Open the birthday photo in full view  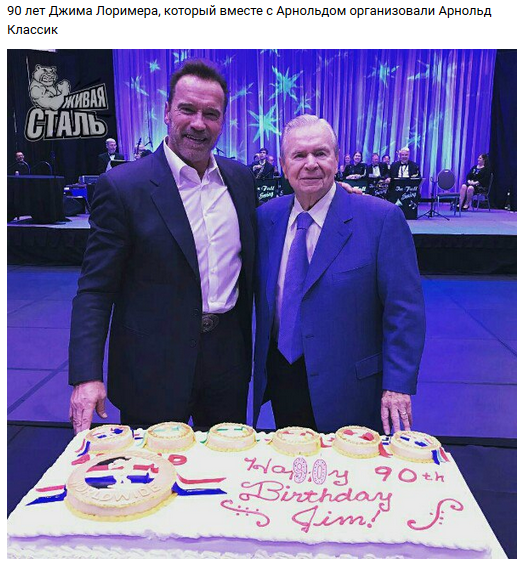point(262,303)
